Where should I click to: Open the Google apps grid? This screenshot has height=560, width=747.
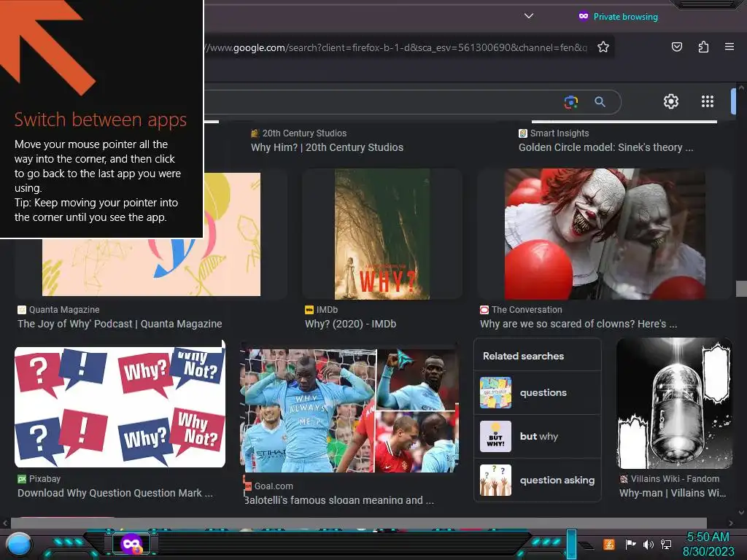point(708,101)
